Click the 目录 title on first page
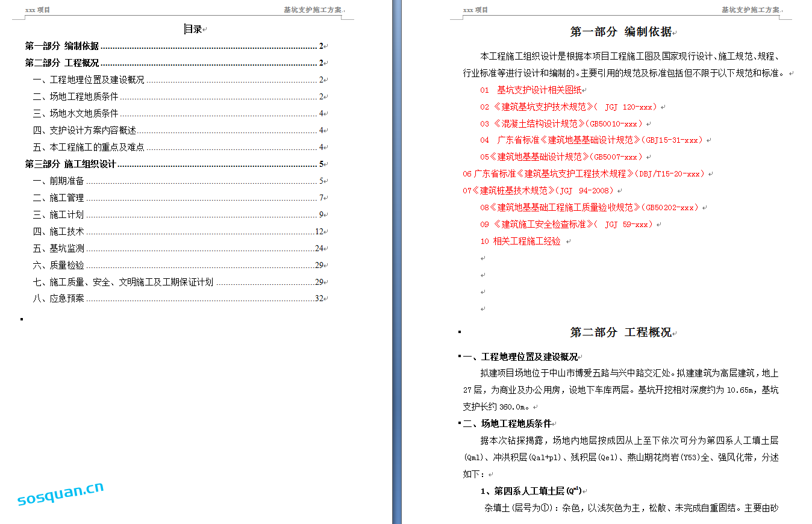Screen dimensions: 812x524 click(193, 29)
